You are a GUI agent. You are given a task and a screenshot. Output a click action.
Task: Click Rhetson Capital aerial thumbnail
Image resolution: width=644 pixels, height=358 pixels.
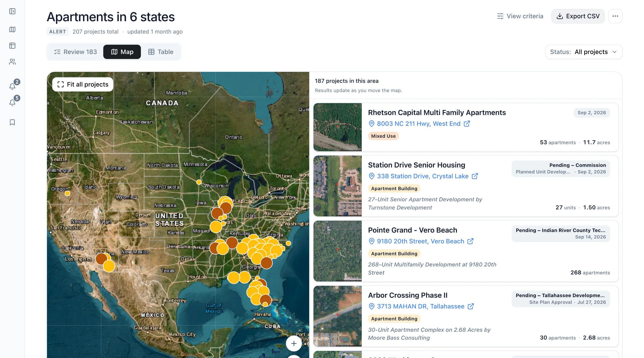pos(338,127)
